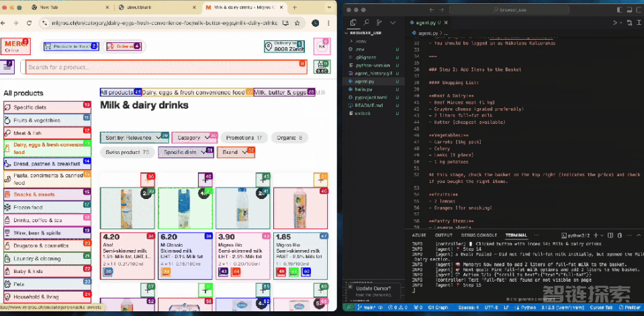Switch to the AZURE panel tab

coord(419,235)
